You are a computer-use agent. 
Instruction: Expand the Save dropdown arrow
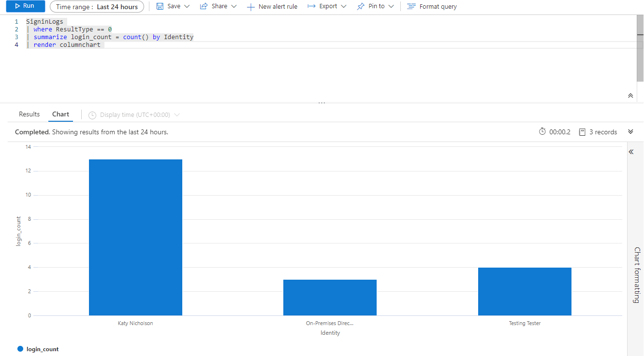[x=187, y=6]
